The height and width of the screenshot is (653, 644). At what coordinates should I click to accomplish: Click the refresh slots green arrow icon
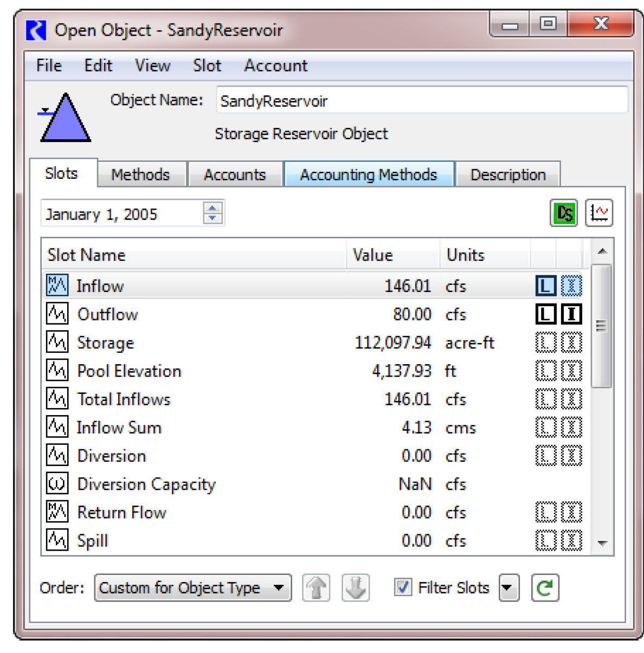[545, 588]
